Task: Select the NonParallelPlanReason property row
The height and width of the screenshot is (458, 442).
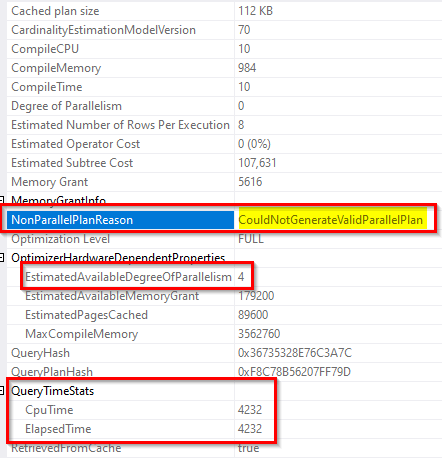Action: (x=120, y=220)
